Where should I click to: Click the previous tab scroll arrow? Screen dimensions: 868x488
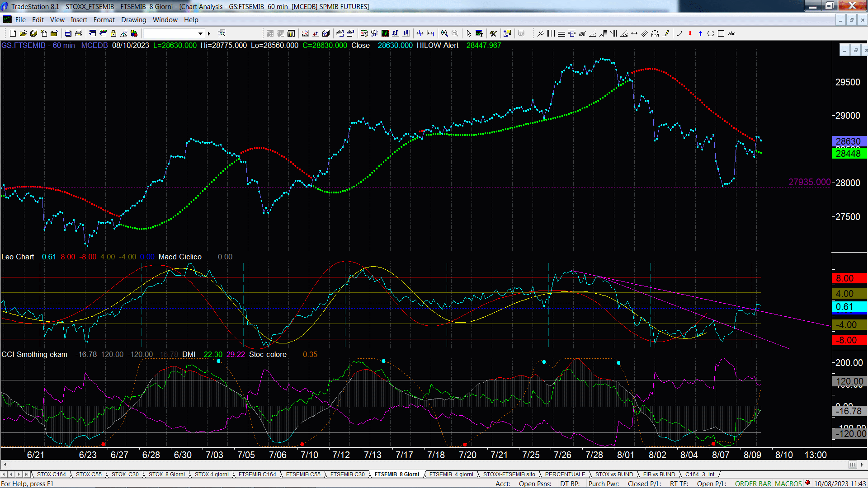coord(11,474)
